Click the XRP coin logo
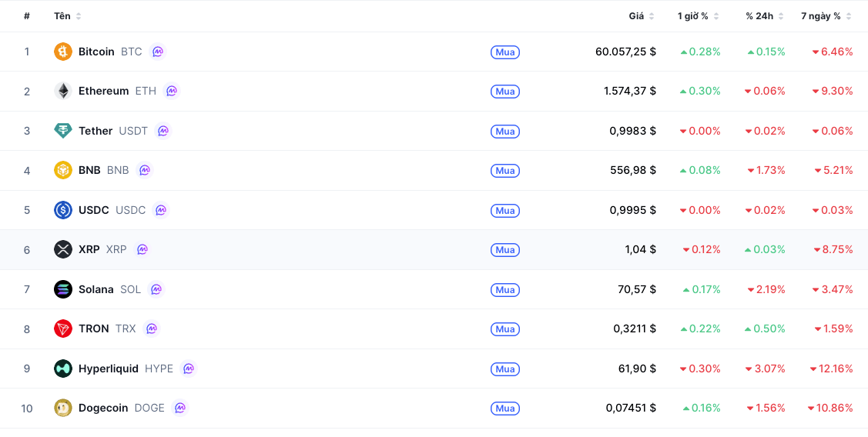 click(x=63, y=249)
